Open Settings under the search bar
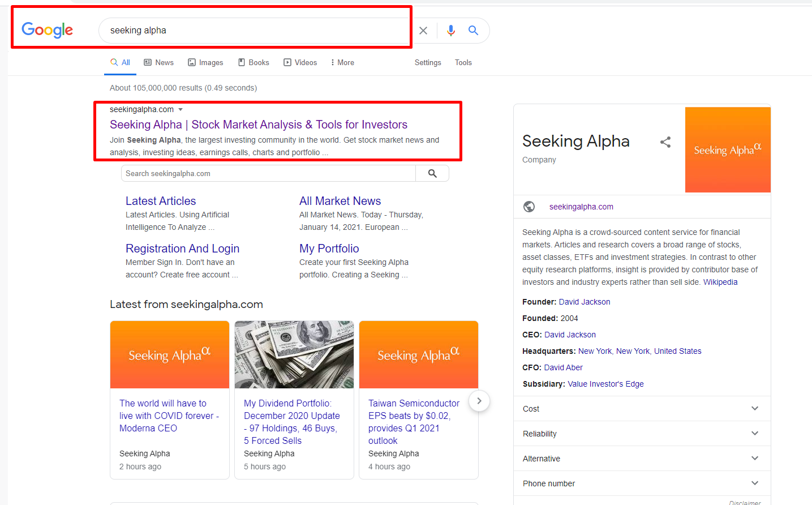Screen dimensions: 812x505 pos(428,62)
